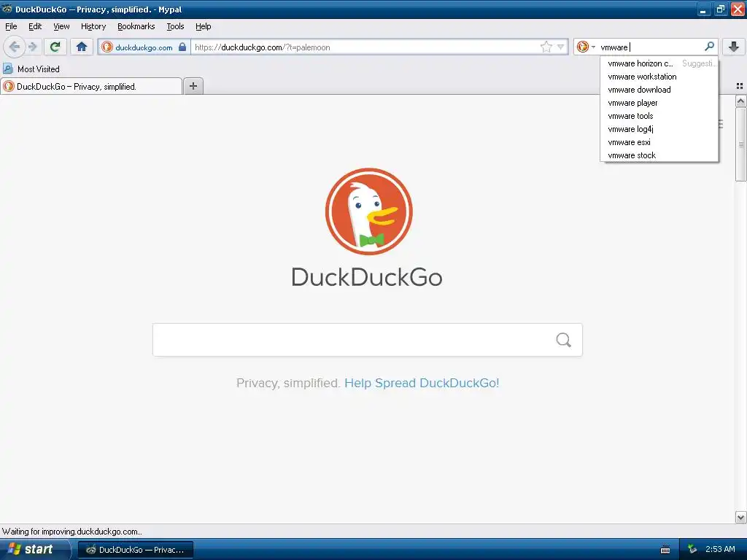Click the page search magnifier icon
Image resolution: width=747 pixels, height=560 pixels.
pyautogui.click(x=564, y=340)
